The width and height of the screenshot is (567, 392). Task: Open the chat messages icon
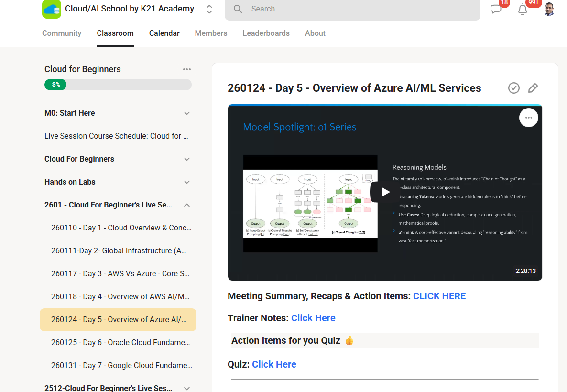(x=496, y=9)
